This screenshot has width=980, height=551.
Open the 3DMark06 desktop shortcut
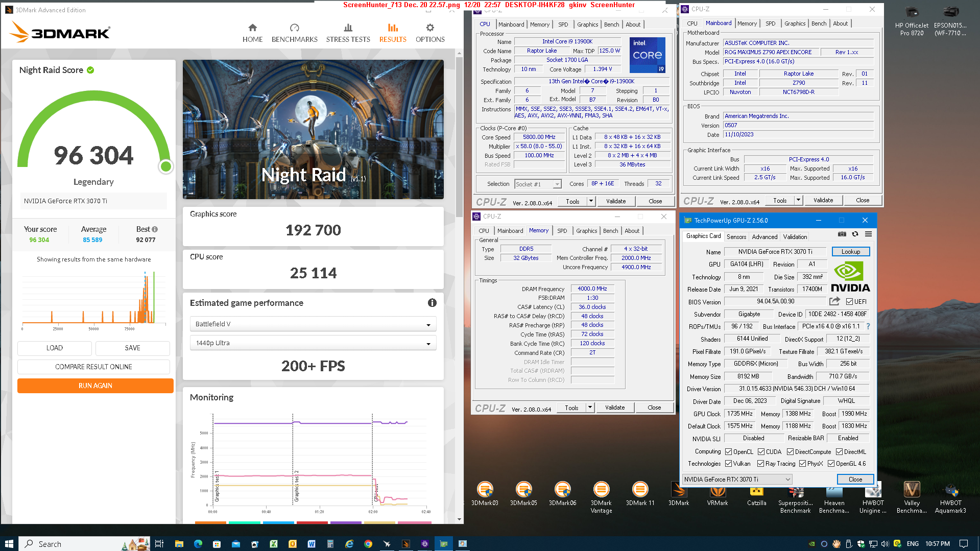coord(562,494)
